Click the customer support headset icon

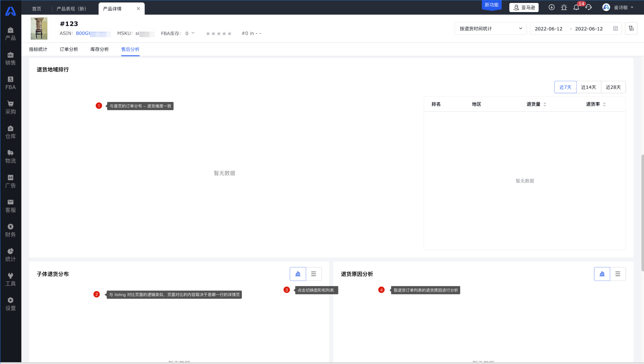[x=588, y=7]
